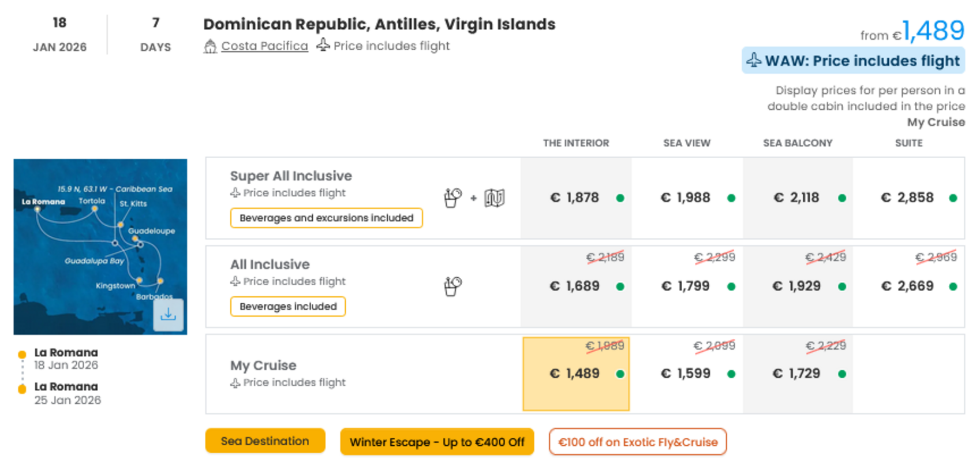Screen dimensions: 980x462
Task: Click €100 off on Exotic Fly&Cruise badge
Action: point(638,442)
